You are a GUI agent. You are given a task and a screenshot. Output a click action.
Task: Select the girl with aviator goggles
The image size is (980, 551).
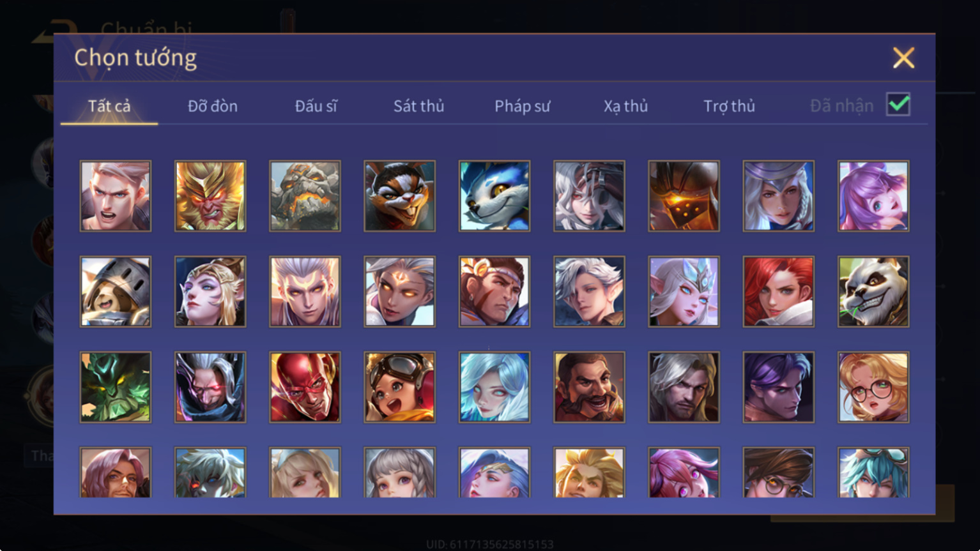tap(400, 388)
